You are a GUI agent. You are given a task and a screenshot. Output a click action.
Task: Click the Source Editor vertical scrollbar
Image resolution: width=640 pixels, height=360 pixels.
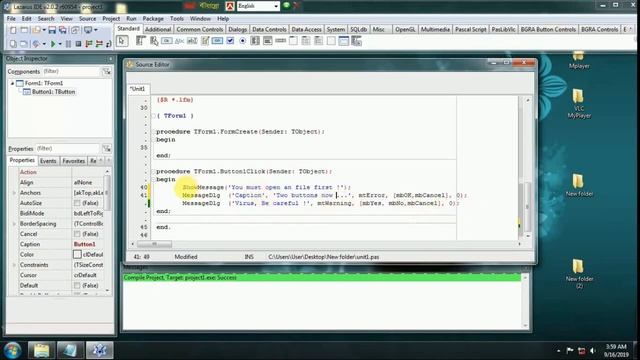(527, 168)
